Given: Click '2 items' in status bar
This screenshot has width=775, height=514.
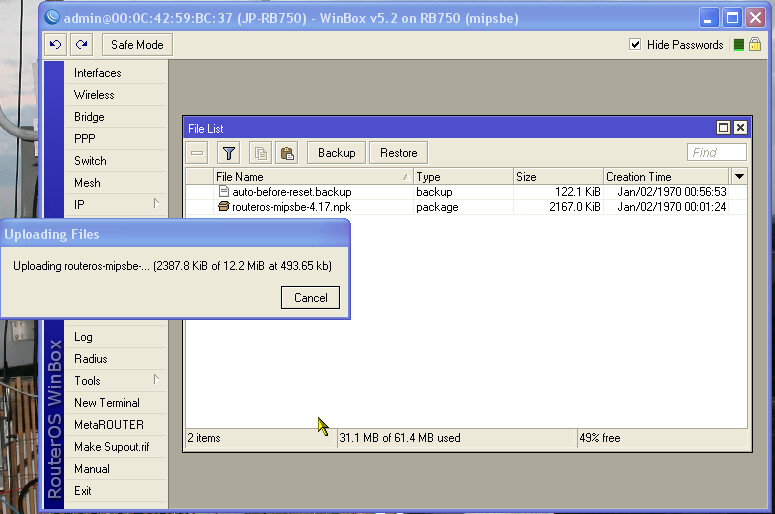Looking at the screenshot, I should [x=204, y=438].
